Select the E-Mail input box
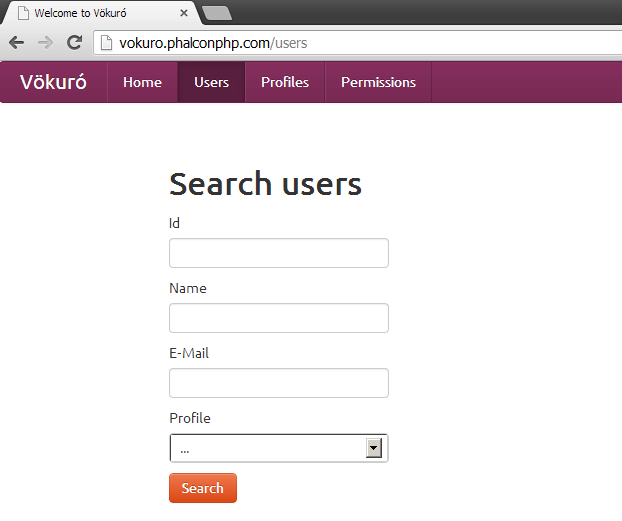This screenshot has width=622, height=521. (278, 383)
